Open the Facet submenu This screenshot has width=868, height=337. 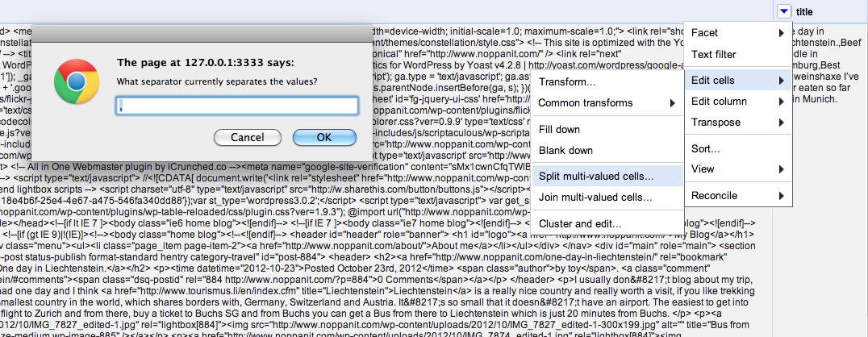tap(737, 33)
